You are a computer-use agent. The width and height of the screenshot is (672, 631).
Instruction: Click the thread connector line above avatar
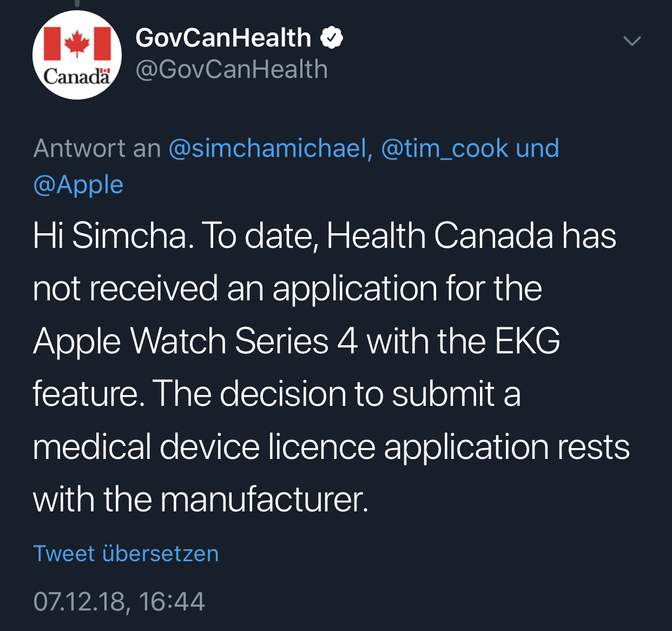point(77,3)
